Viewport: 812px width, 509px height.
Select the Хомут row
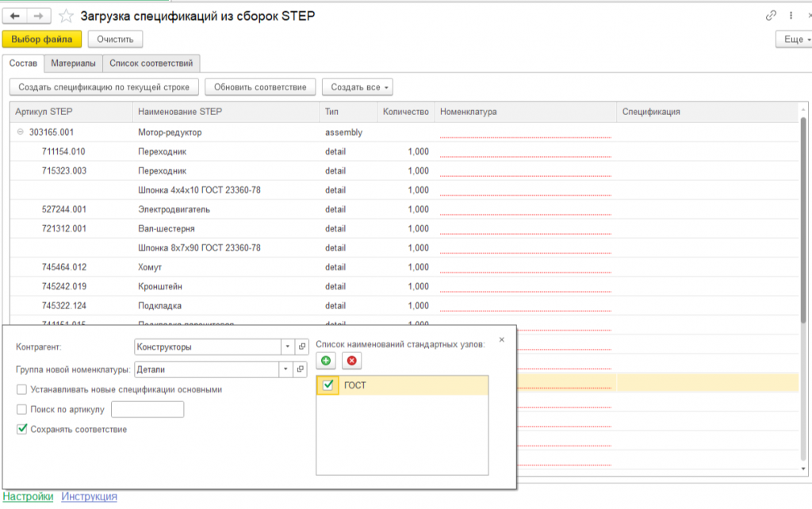click(x=404, y=267)
